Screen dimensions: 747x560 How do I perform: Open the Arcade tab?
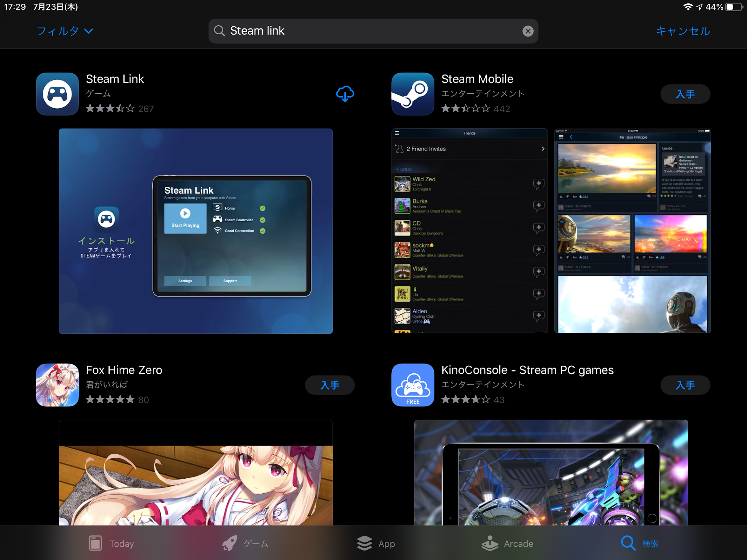coord(507,544)
